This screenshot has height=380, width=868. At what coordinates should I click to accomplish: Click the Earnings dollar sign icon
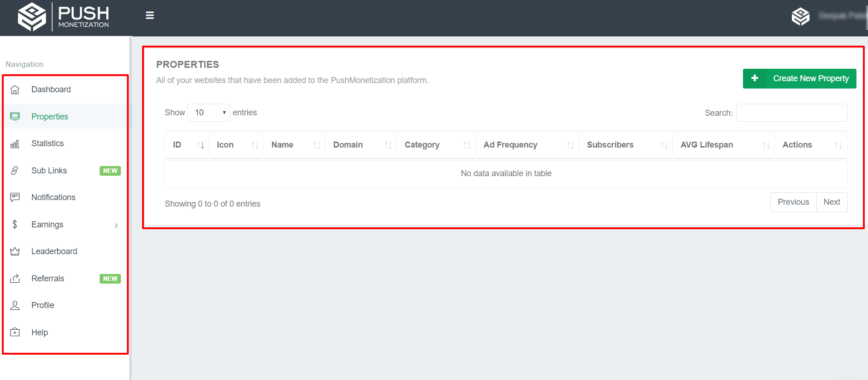pos(15,225)
